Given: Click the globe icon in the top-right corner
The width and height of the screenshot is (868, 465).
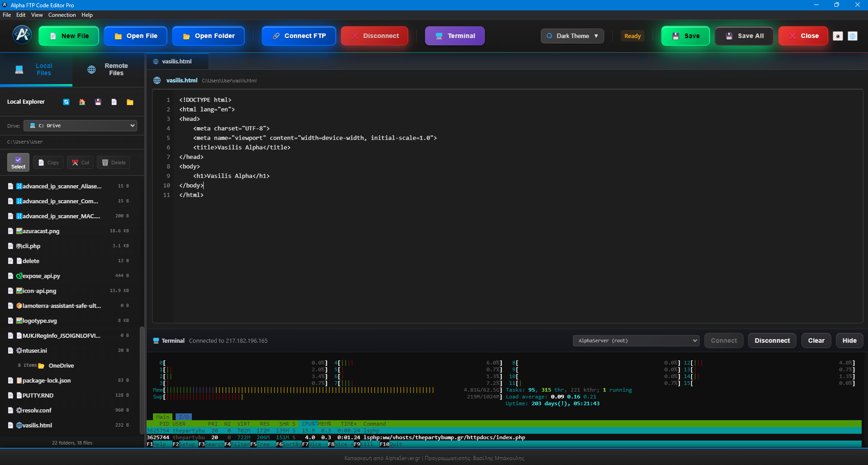Looking at the screenshot, I should [x=853, y=36].
